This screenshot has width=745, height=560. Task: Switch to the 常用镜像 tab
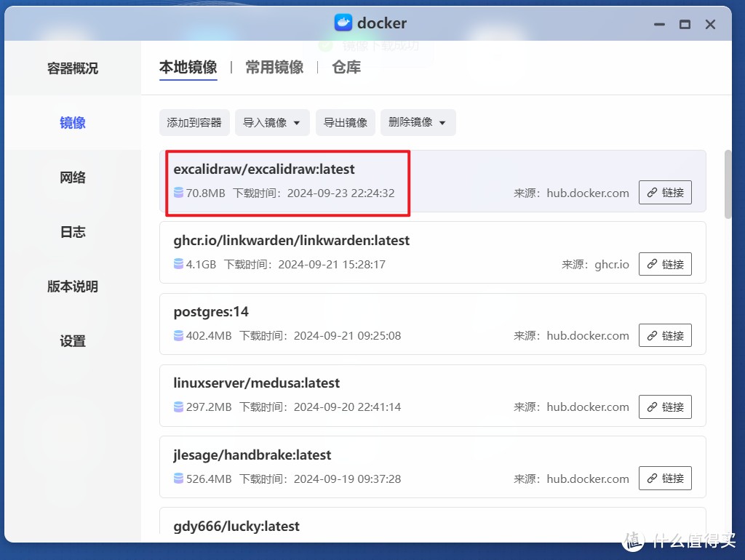coord(274,66)
